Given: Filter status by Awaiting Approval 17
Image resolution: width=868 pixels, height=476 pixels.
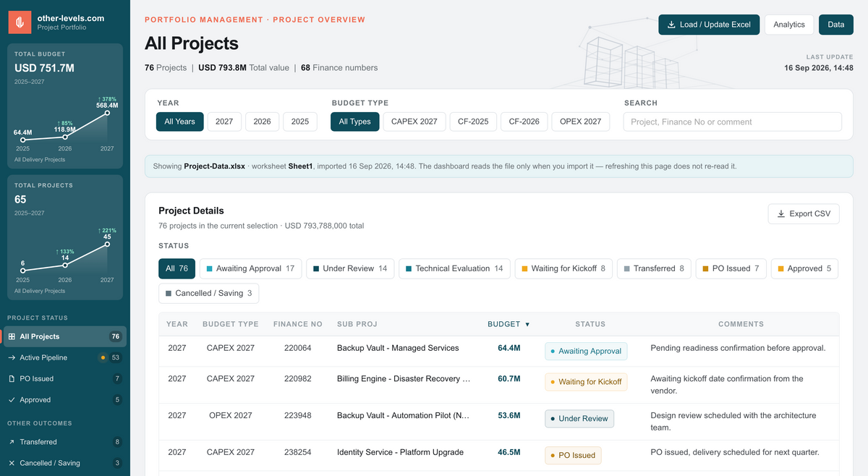Looking at the screenshot, I should coord(250,268).
